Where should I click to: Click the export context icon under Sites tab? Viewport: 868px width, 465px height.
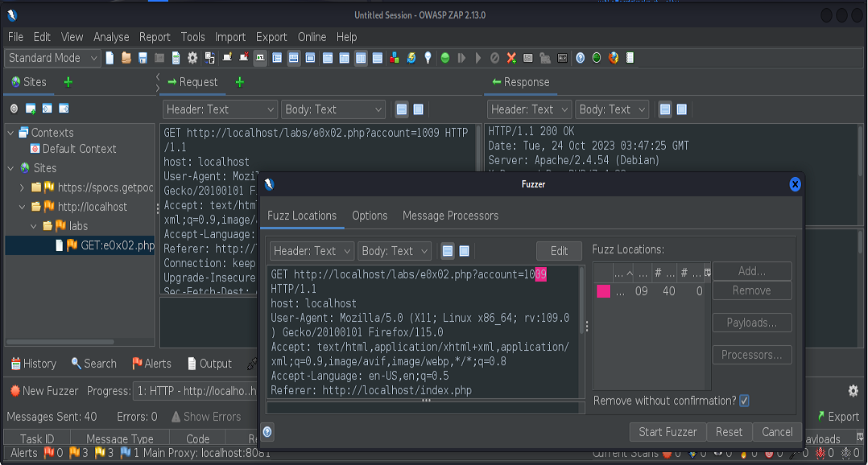[x=64, y=109]
